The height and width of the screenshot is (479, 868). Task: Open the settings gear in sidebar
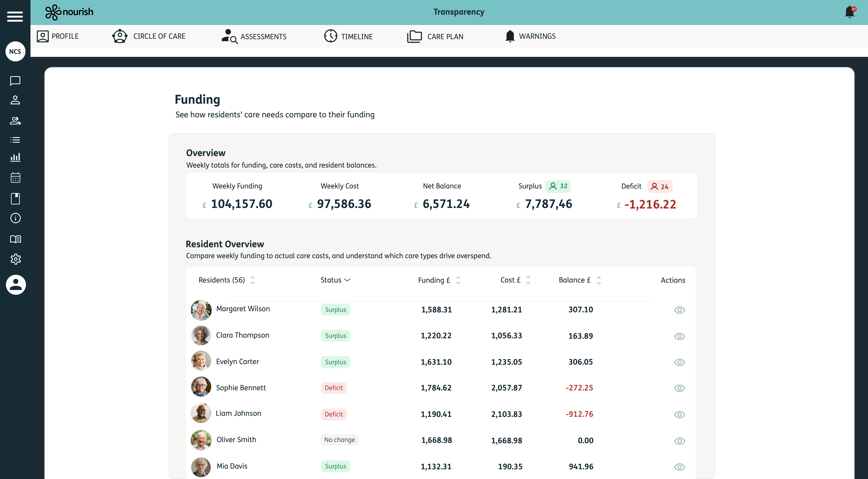(15, 259)
